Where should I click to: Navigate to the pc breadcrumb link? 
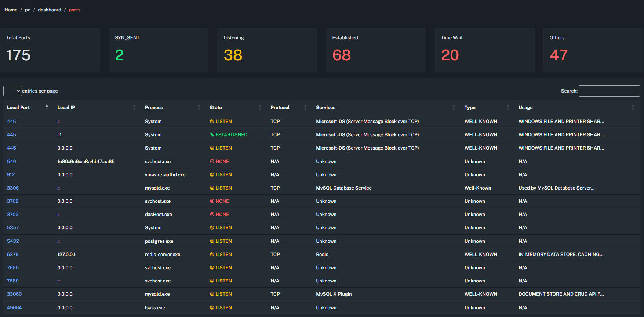28,10
